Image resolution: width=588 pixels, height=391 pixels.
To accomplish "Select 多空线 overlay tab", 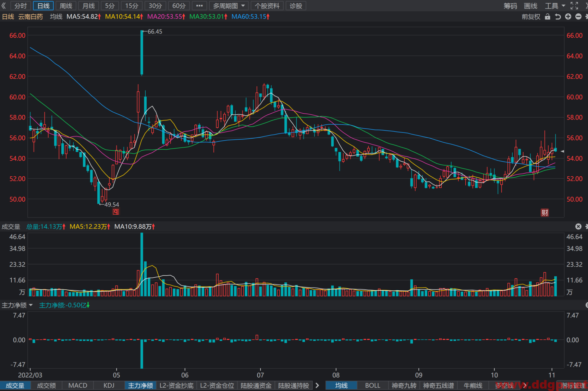I will [504, 386].
